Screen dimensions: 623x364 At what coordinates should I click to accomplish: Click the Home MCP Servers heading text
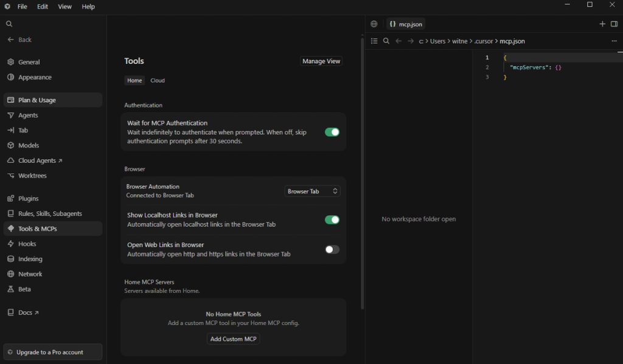149,282
